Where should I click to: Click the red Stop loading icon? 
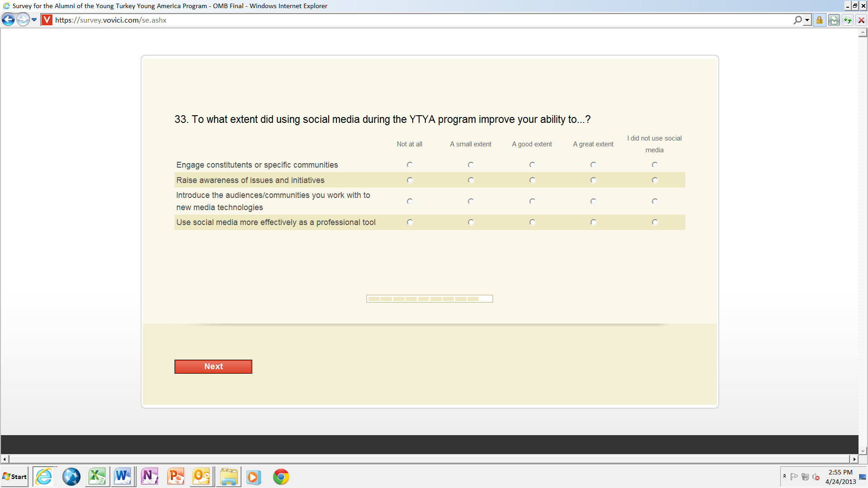coord(861,20)
